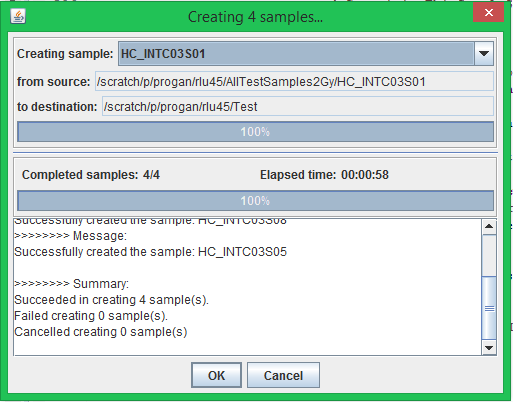
Task: Click the Completed samples 4/4 label
Action: (91, 175)
